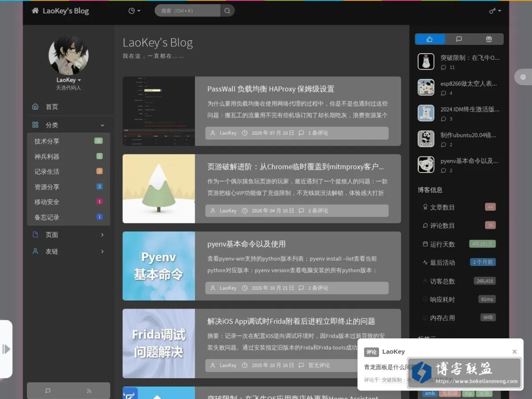Switch to the gift icon tab
This screenshot has height=399, width=532.
489,39
